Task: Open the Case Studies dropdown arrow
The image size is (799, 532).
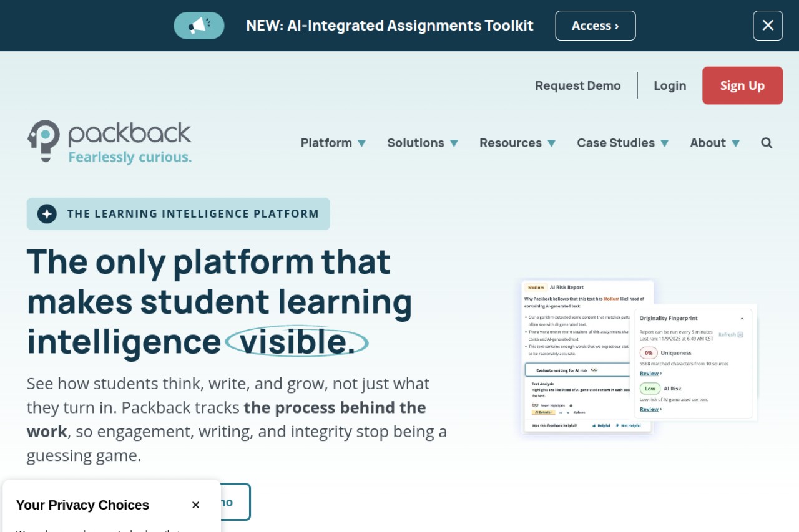Action: tap(664, 143)
